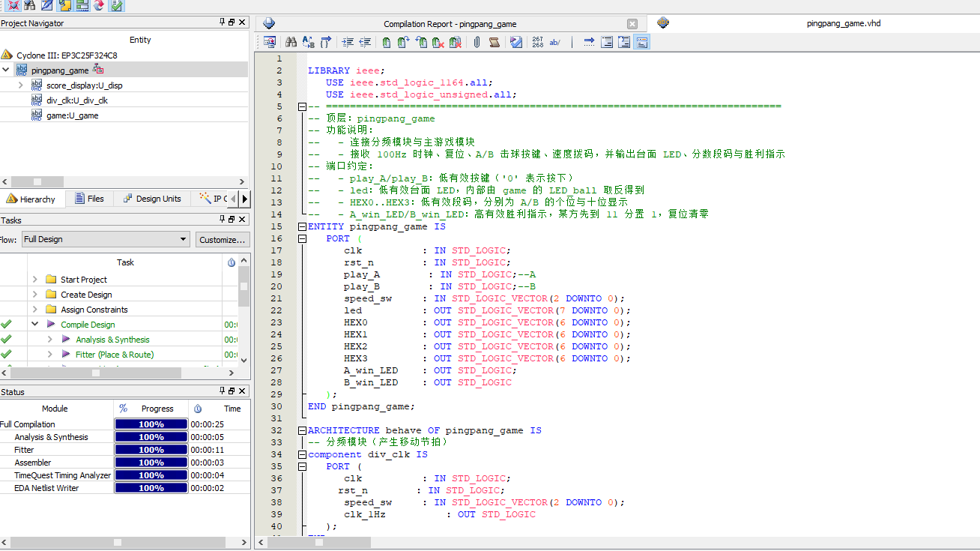Jump to next bookmark icon

403,42
